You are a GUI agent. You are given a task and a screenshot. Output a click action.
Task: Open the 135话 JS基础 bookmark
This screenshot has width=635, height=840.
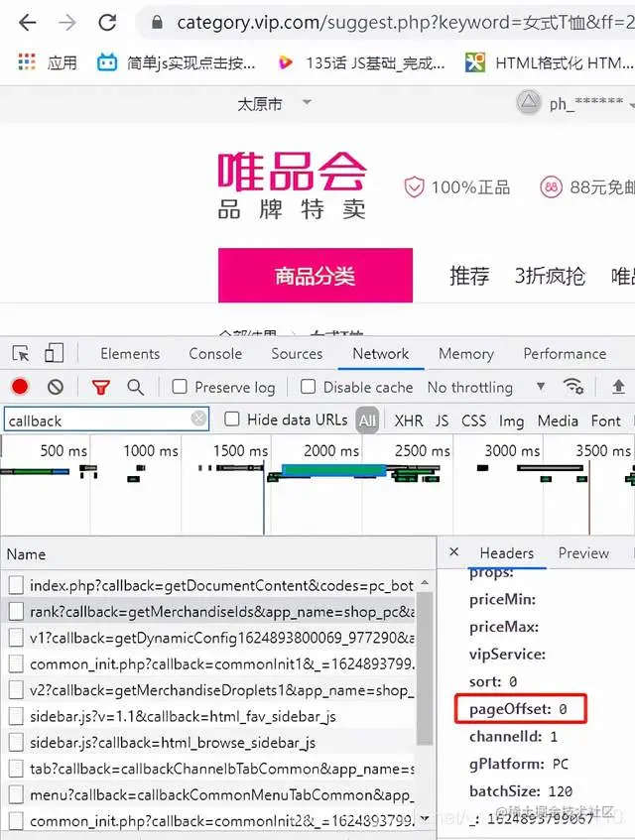(362, 63)
